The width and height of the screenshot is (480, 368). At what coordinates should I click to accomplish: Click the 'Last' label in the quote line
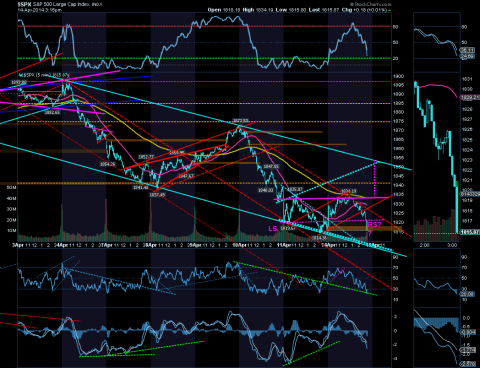pos(314,10)
